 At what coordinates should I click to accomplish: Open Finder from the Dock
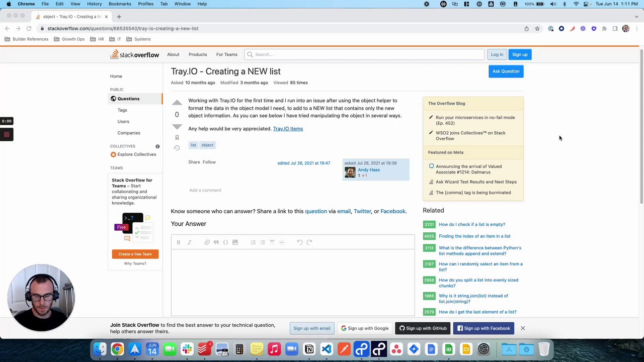[100, 349]
